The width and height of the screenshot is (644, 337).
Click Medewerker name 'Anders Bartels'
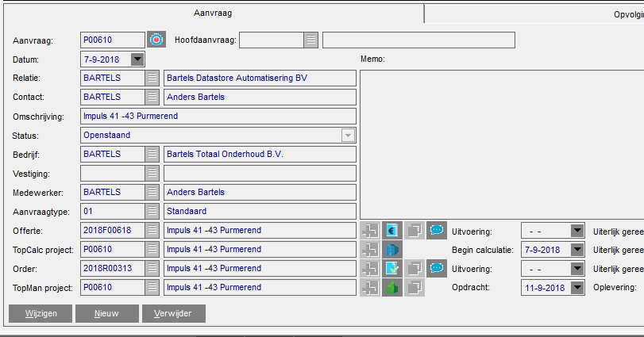click(x=195, y=192)
